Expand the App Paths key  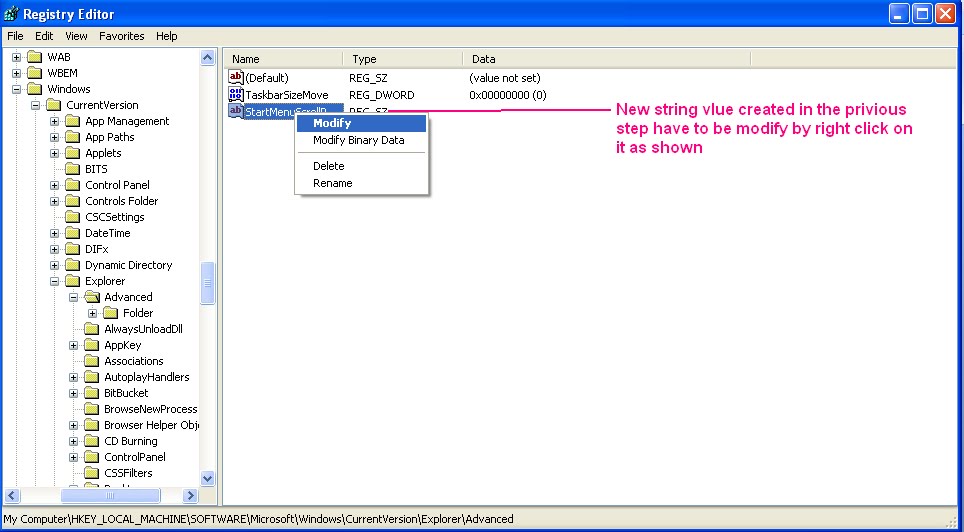pos(55,137)
